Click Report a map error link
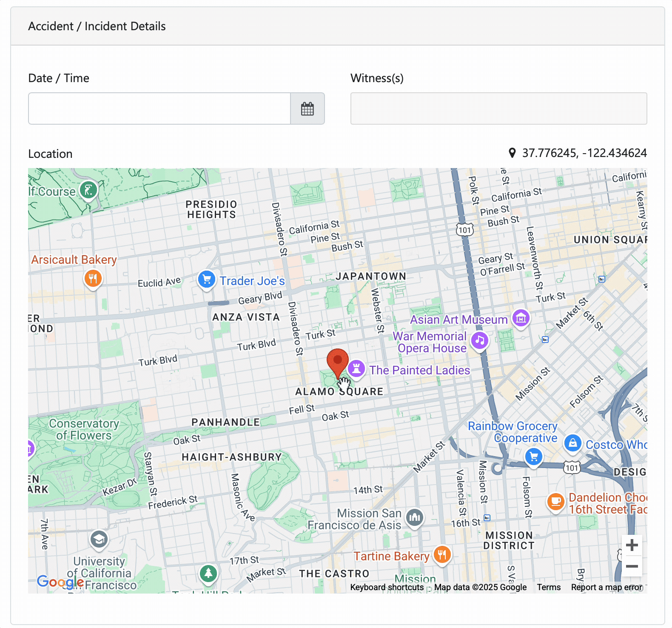Viewport: 672px width, 628px height. (607, 588)
